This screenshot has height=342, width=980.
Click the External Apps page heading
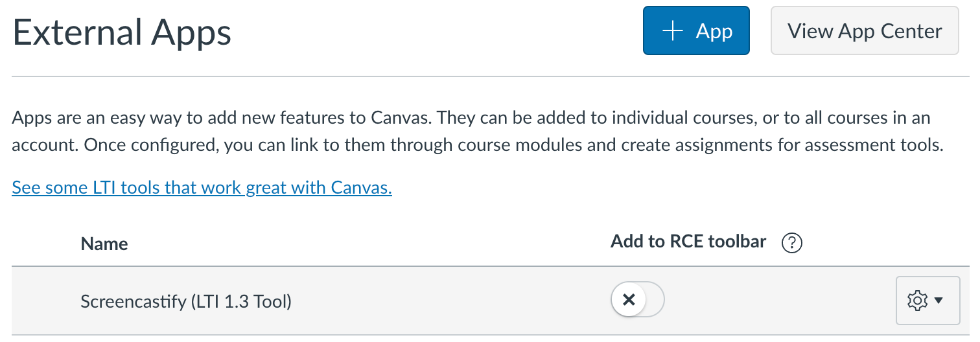pyautogui.click(x=122, y=32)
